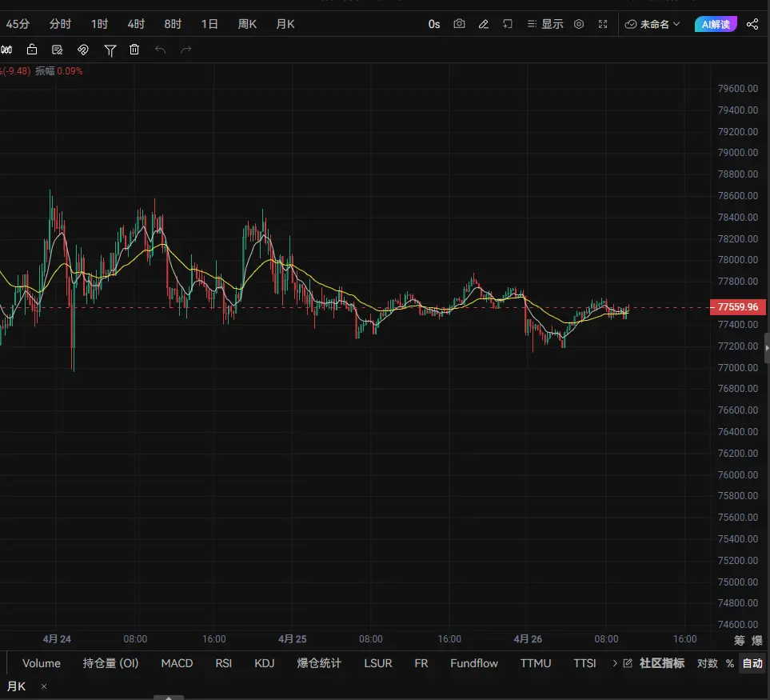Select the 4时 interval
The width and height of the screenshot is (770, 700).
[x=136, y=24]
